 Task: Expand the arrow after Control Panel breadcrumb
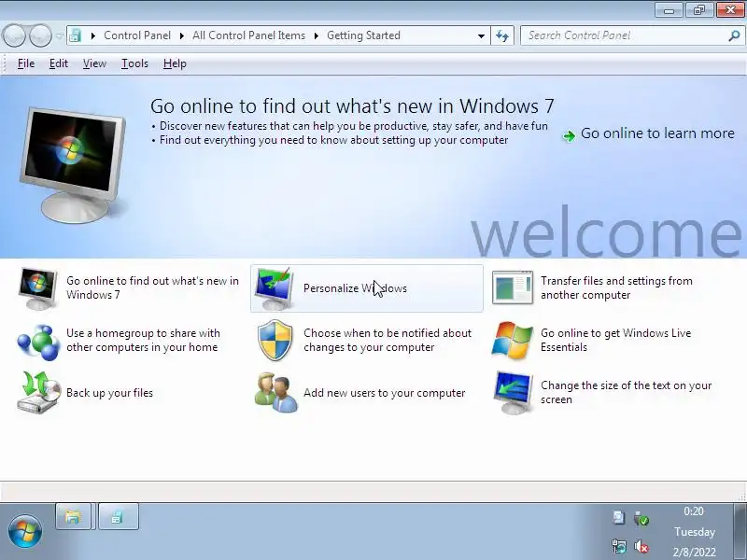[x=181, y=35]
